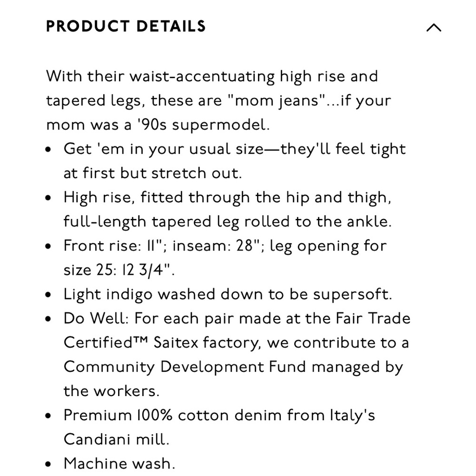
Task: Click the "Candiani mill." text
Action: 116,439
